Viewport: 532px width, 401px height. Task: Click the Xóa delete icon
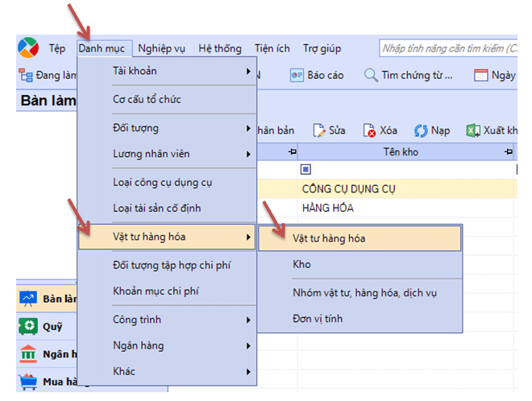coord(369,130)
